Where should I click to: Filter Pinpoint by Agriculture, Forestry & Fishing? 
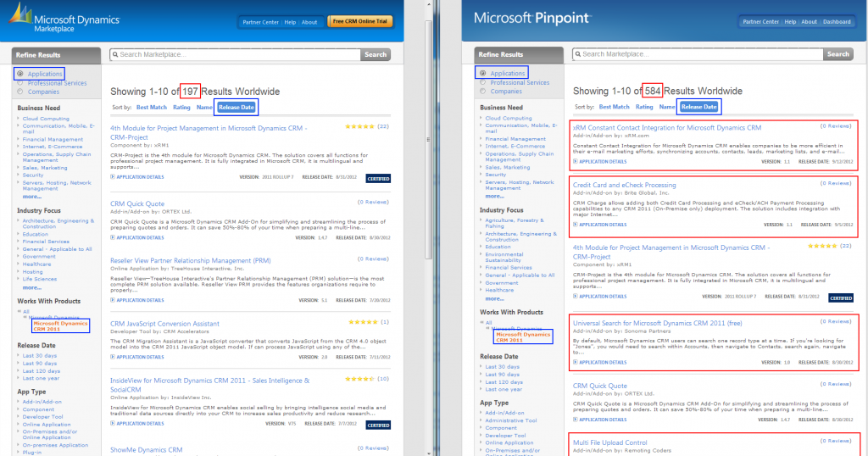[515, 223]
